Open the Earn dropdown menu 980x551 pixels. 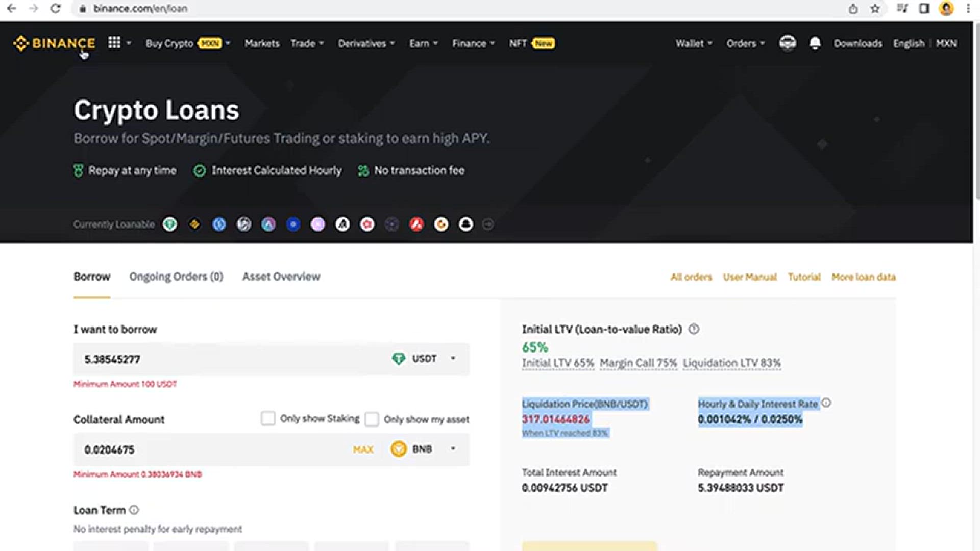424,43
